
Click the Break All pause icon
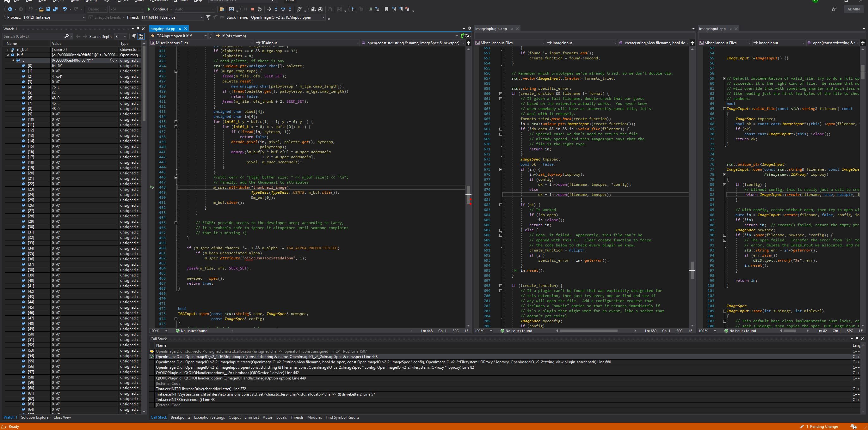click(x=245, y=9)
